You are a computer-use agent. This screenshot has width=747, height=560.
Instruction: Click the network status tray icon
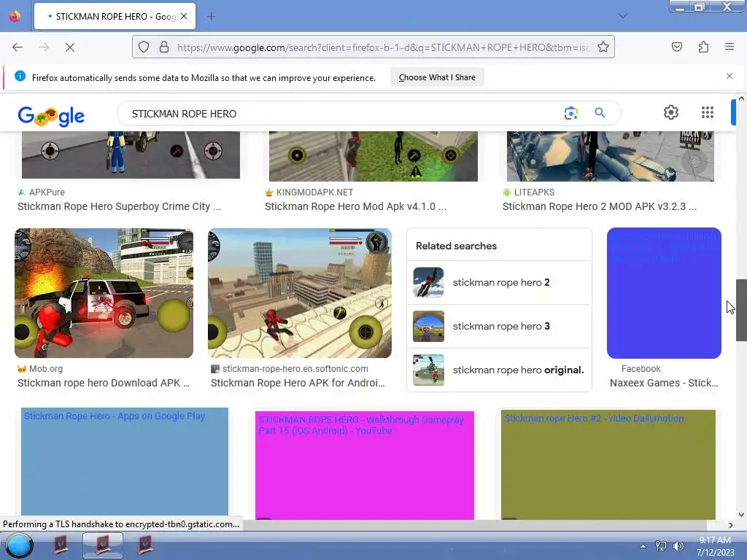point(660,545)
